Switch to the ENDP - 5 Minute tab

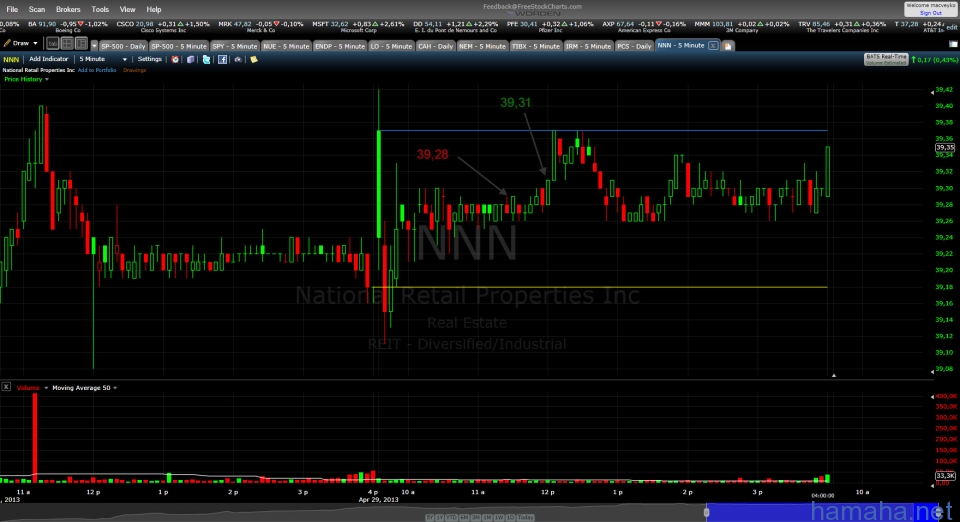point(340,46)
